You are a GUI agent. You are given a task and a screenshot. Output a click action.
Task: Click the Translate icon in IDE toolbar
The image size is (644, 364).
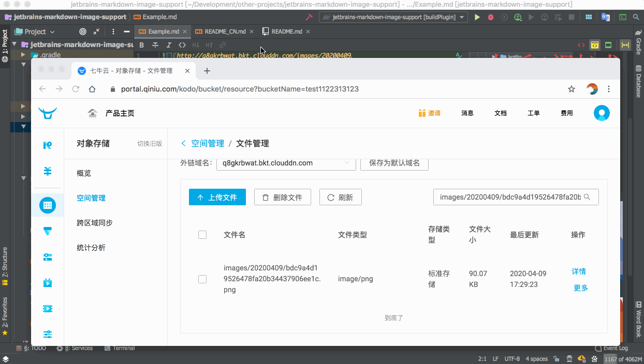tap(605, 17)
